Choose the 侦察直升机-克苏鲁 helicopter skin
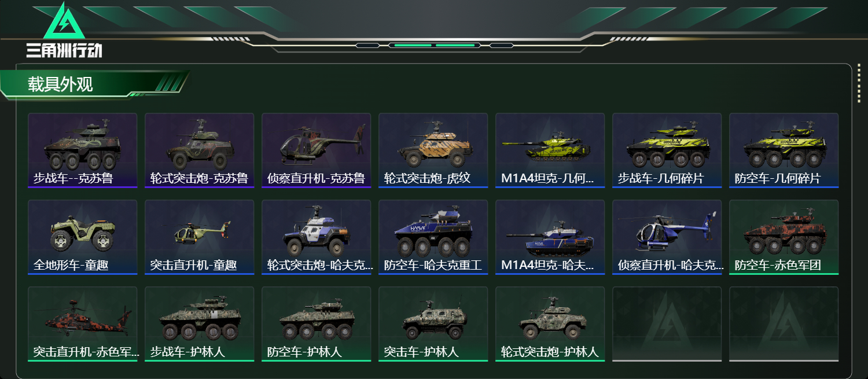The height and width of the screenshot is (379, 868). pos(316,150)
